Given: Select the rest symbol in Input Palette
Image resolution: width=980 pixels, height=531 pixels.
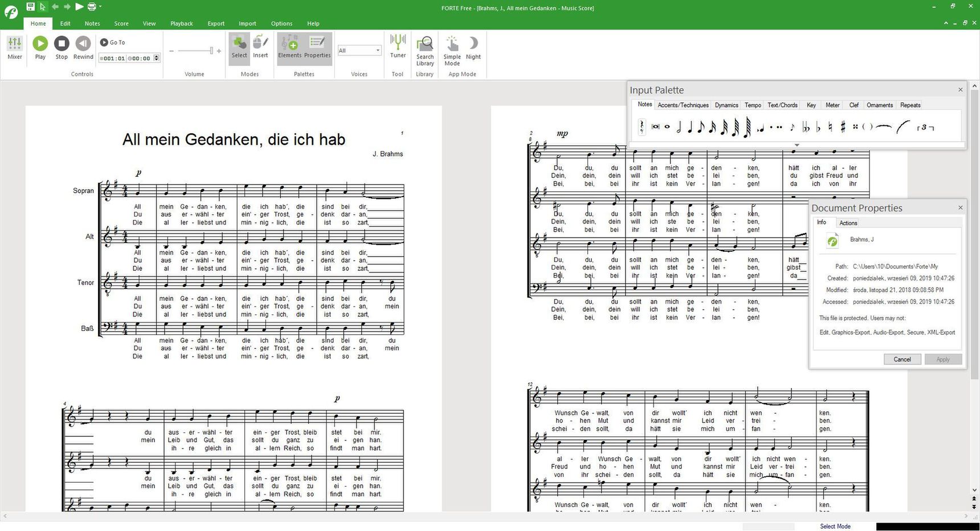Looking at the screenshot, I should pyautogui.click(x=642, y=127).
